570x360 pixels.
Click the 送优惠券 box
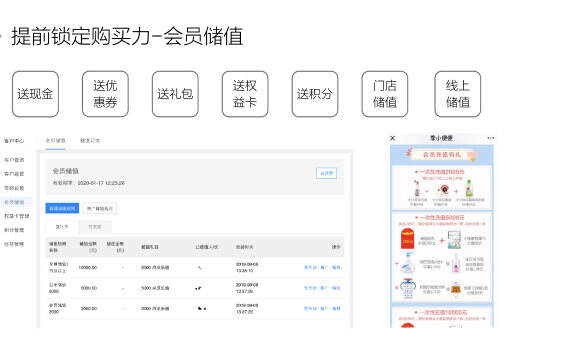[x=105, y=94]
